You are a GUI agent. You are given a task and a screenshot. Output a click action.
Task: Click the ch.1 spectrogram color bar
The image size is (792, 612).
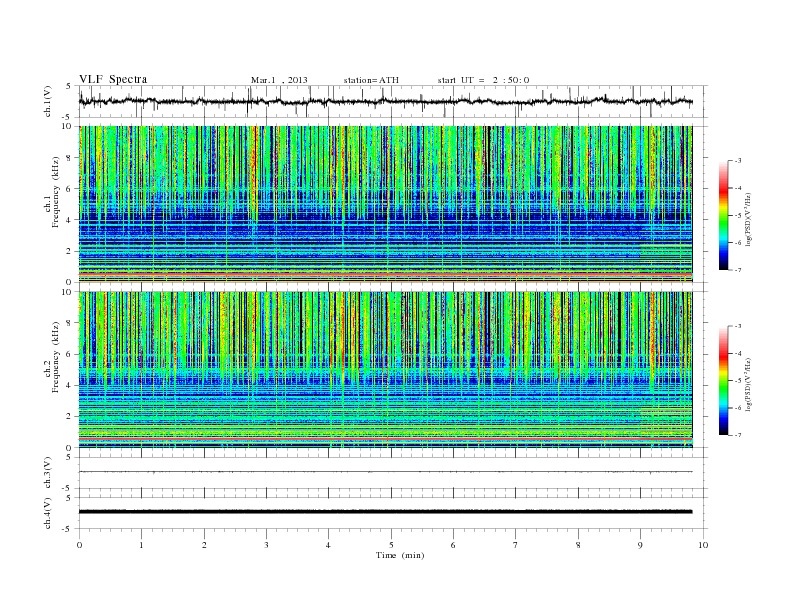(x=724, y=216)
